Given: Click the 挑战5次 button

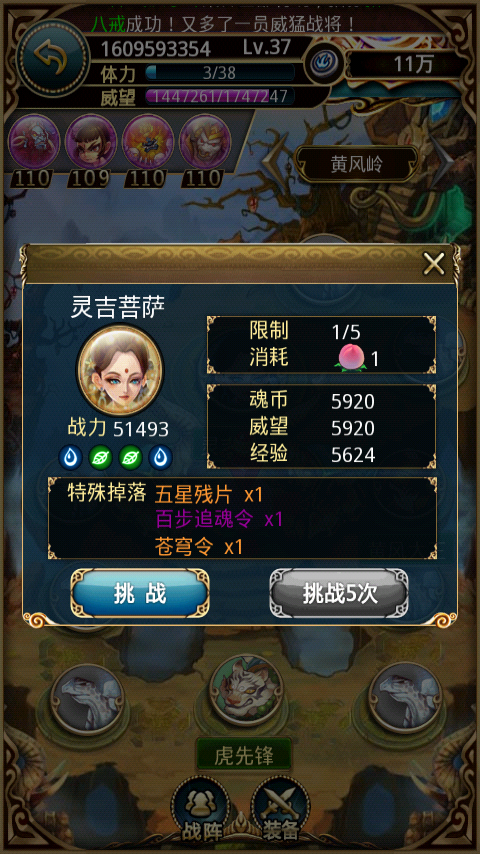Looking at the screenshot, I should click(x=339, y=594).
